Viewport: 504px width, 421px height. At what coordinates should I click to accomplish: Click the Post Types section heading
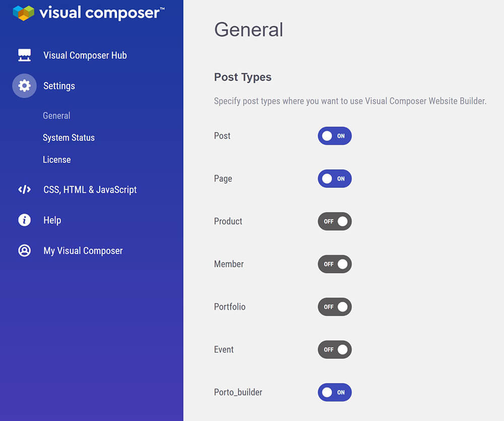click(242, 77)
